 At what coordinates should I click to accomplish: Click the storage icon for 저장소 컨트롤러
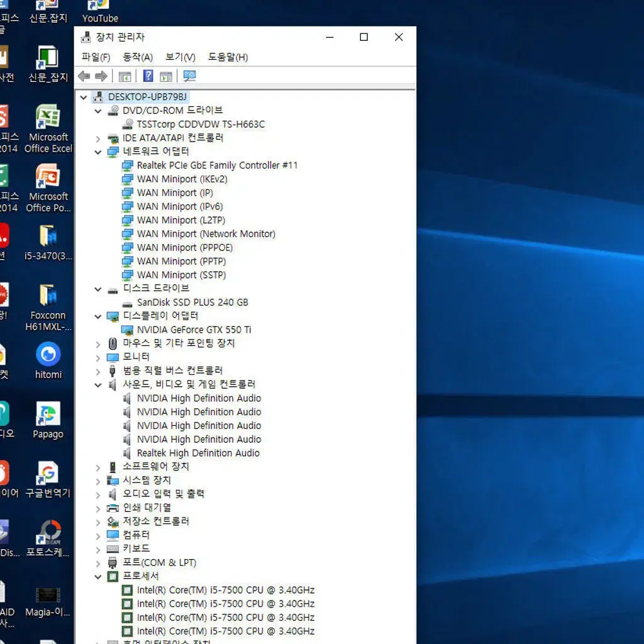113,521
